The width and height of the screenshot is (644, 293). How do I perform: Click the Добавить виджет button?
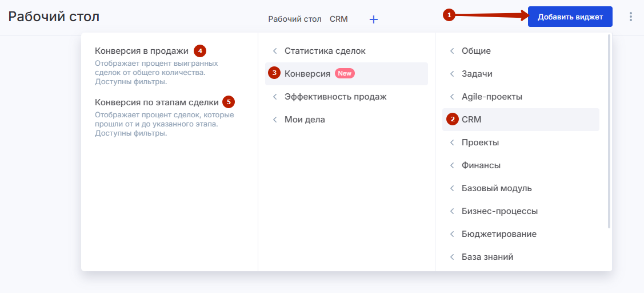570,17
